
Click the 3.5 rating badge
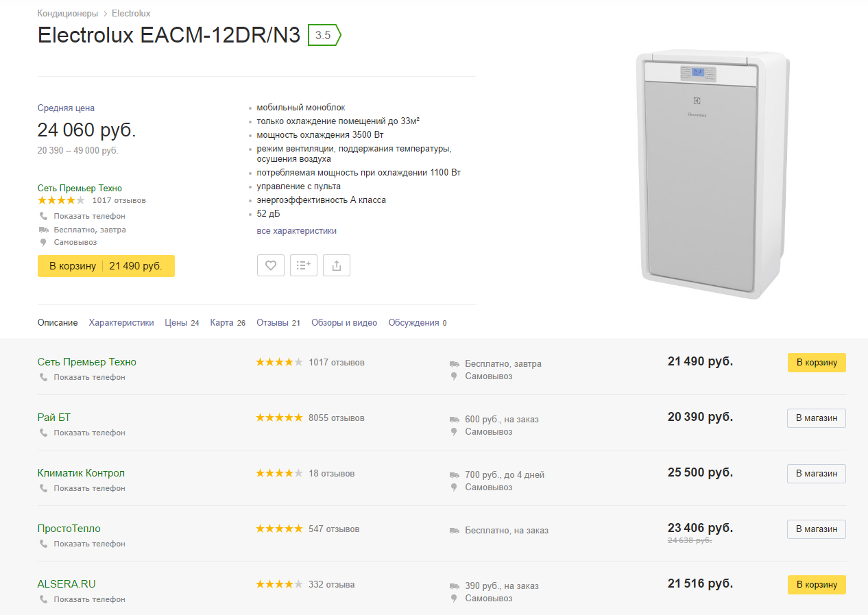[x=324, y=35]
